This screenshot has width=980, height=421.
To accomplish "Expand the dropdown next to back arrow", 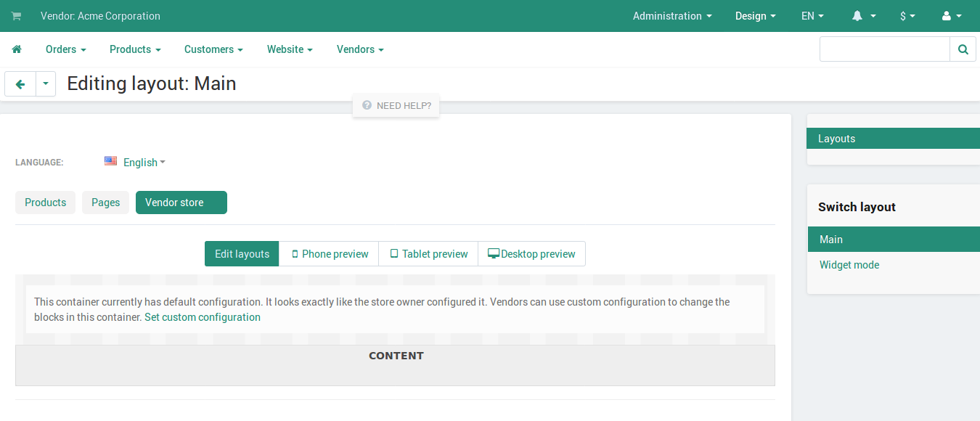I will 46,84.
